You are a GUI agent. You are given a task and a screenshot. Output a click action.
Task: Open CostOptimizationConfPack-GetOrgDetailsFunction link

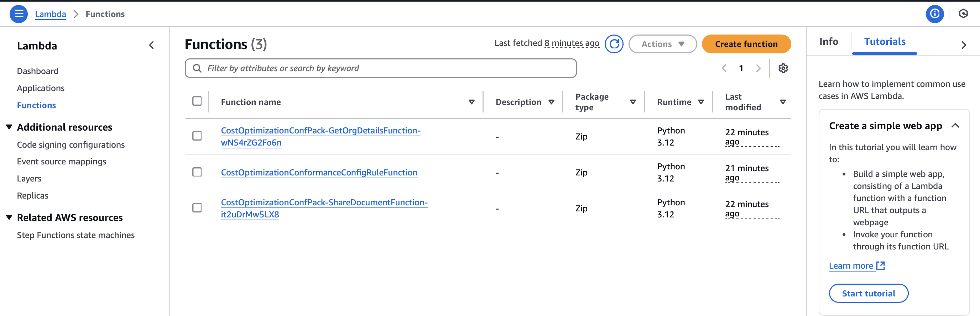[x=320, y=137]
